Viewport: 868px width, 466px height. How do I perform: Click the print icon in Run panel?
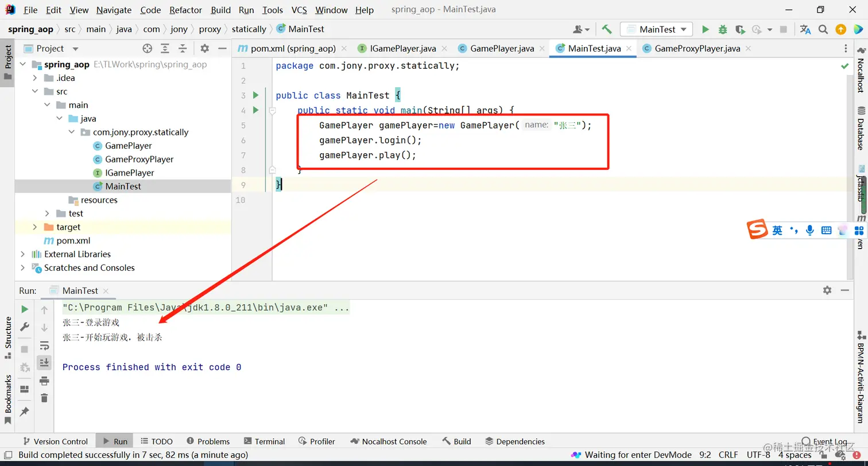[x=44, y=380]
